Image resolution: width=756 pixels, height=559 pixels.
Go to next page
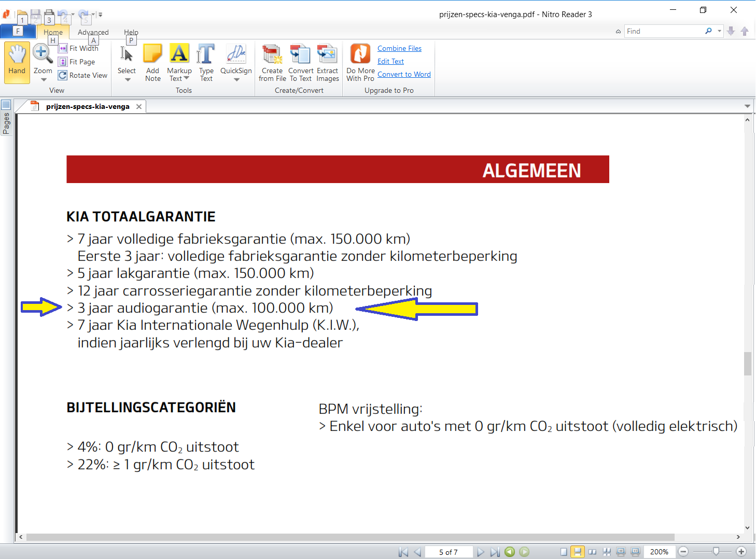pyautogui.click(x=481, y=552)
